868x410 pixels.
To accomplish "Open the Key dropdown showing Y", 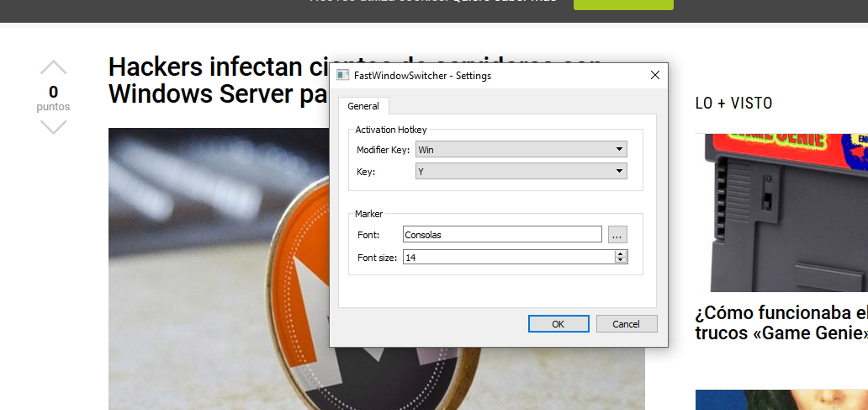I will [x=521, y=171].
